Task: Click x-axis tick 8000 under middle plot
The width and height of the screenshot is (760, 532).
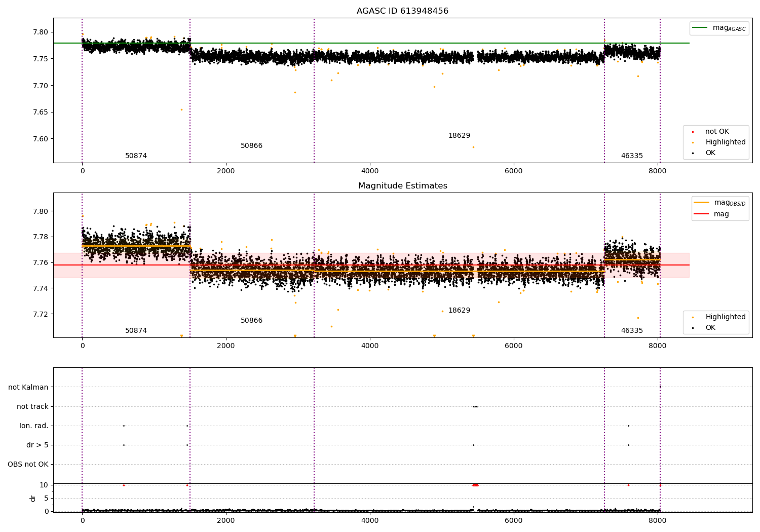Action: [x=658, y=346]
